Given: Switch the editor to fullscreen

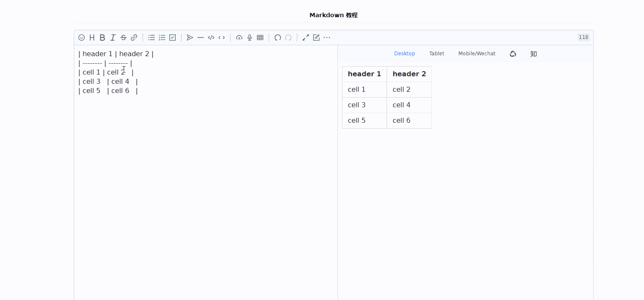Looking at the screenshot, I should (306, 38).
